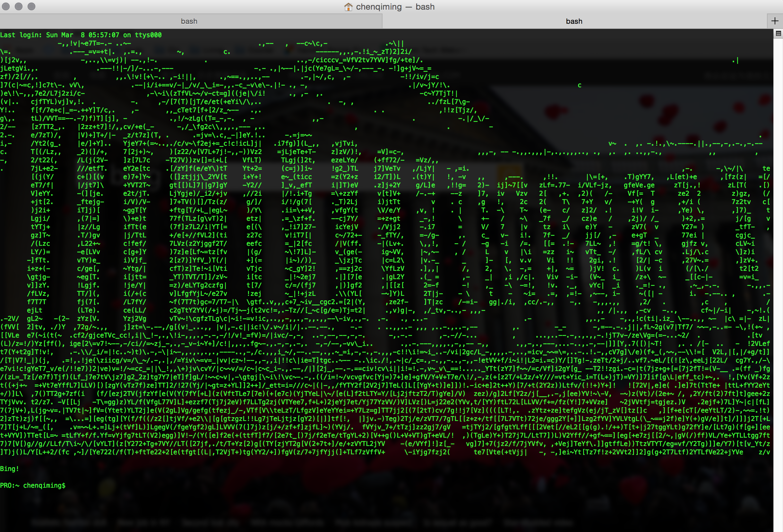The height and width of the screenshot is (532, 783).
Task: Click the split pane icon above scrollbar
Action: point(778,33)
